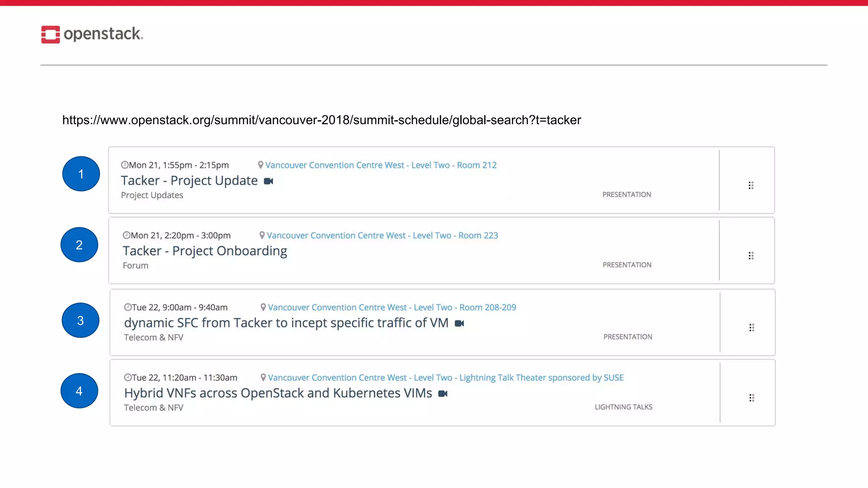The height and width of the screenshot is (488, 868).
Task: Click blue circle numbered 1
Action: pos(81,174)
